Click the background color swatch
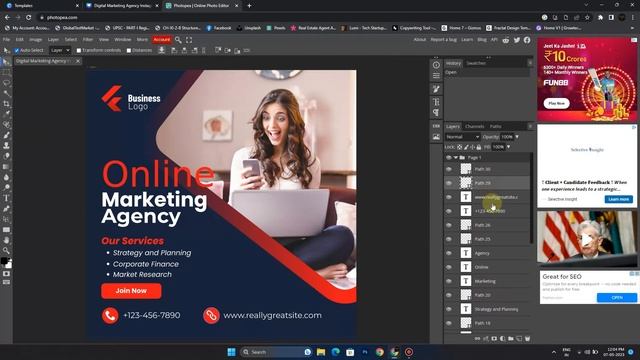 point(9,265)
